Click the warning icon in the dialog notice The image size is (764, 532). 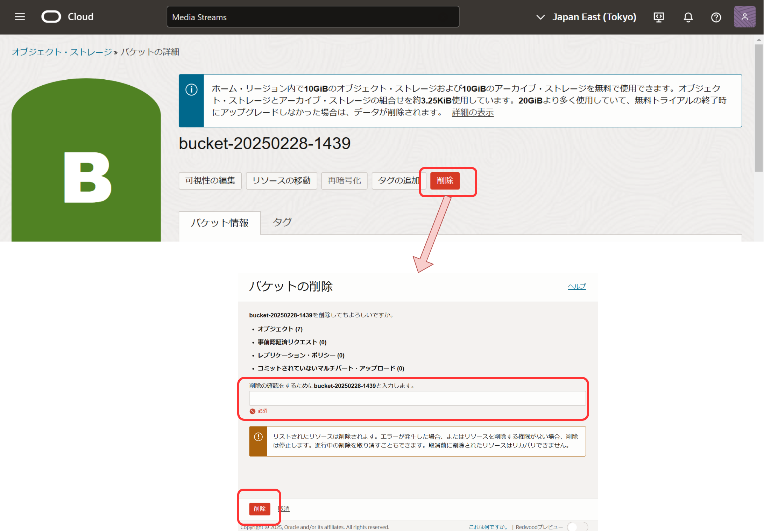tap(258, 437)
